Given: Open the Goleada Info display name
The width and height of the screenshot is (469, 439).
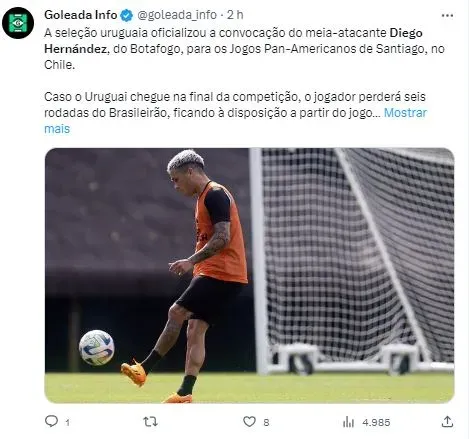Looking at the screenshot, I should [81, 15].
